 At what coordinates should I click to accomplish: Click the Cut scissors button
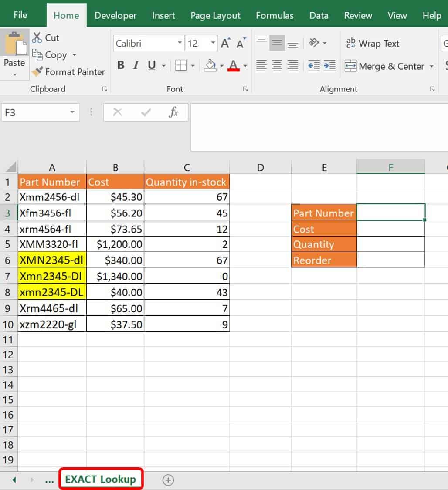[x=46, y=38]
